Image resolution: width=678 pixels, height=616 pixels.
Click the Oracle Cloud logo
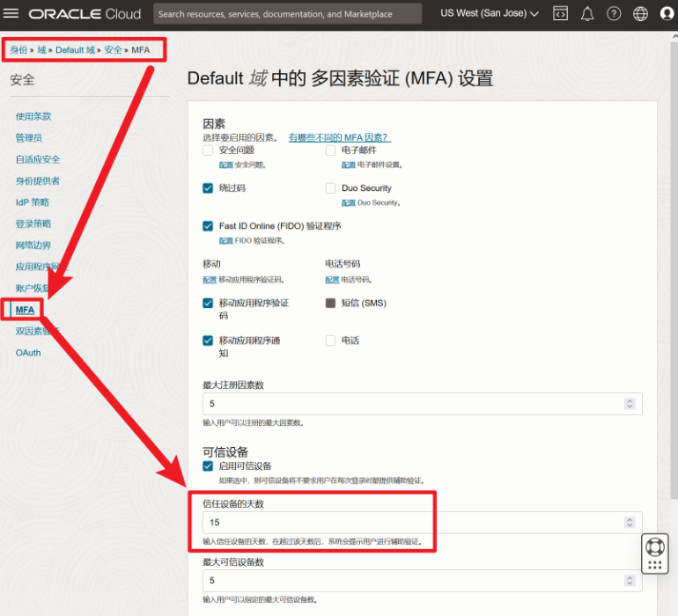(86, 14)
